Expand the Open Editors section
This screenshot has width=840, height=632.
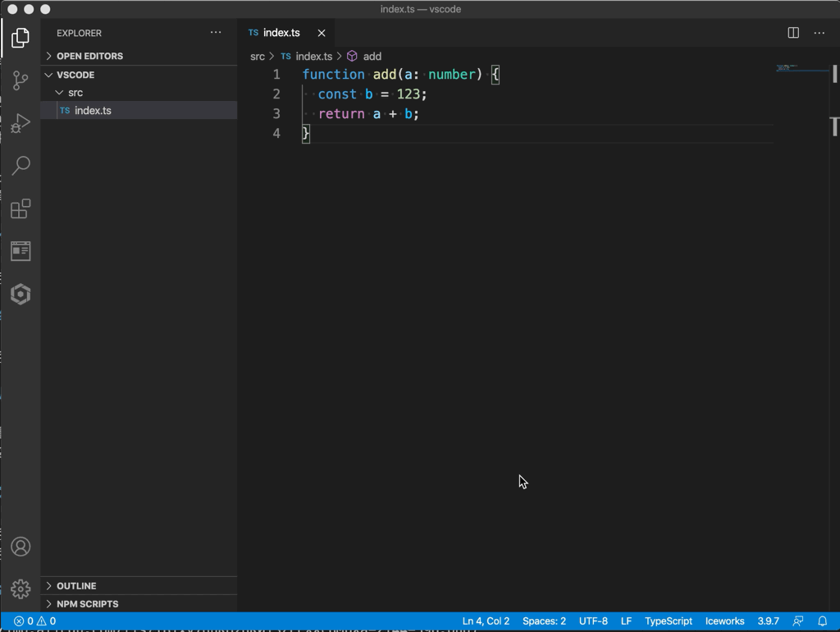click(x=89, y=56)
